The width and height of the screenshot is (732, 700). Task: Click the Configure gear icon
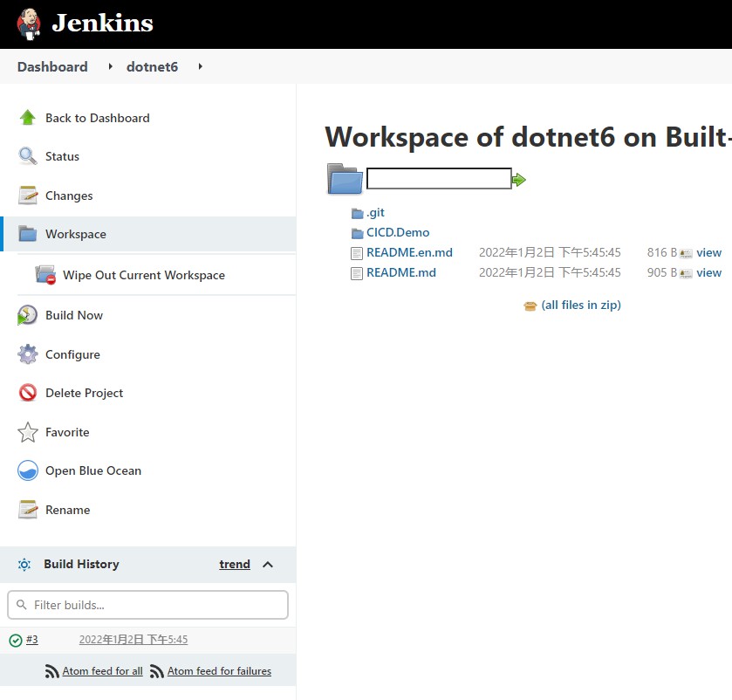(28, 354)
